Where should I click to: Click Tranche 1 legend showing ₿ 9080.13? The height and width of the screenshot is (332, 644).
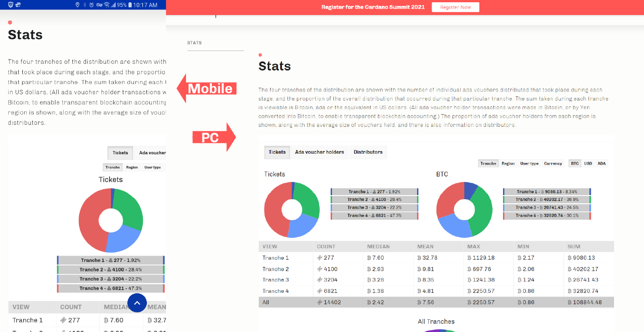[547, 192]
